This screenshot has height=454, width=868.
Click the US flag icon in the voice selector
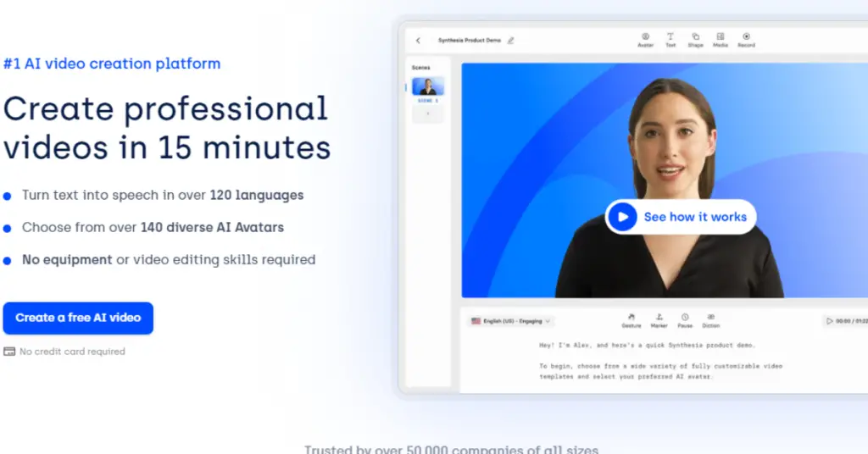476,321
